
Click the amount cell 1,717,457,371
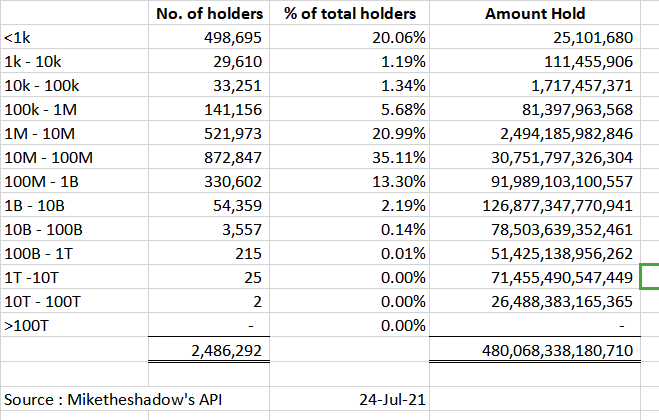coord(535,85)
